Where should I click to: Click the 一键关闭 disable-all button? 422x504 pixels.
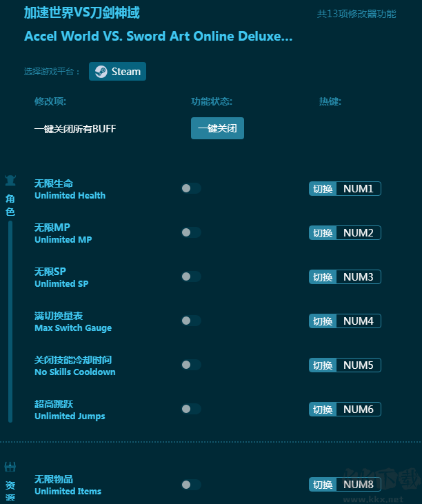(217, 128)
